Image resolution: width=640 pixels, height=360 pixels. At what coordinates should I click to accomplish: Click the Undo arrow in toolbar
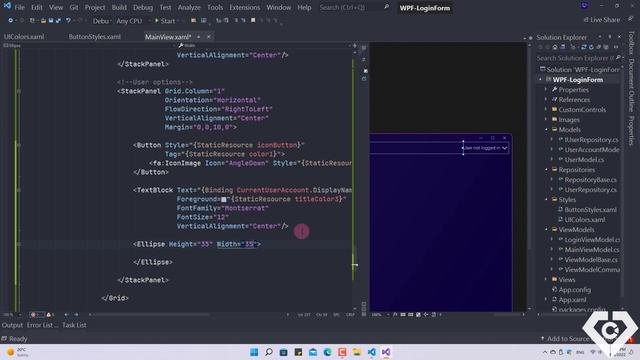tap(68, 20)
